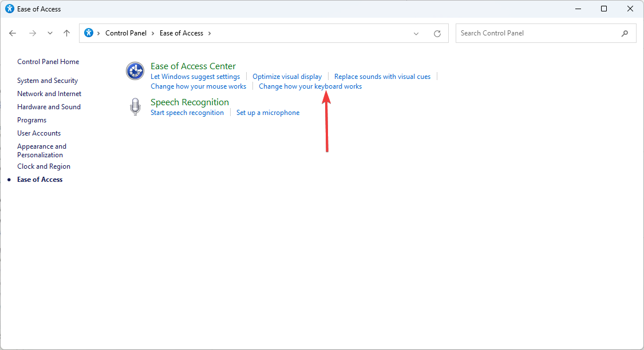
Task: Go to Control Panel Home
Action: pyautogui.click(x=48, y=62)
